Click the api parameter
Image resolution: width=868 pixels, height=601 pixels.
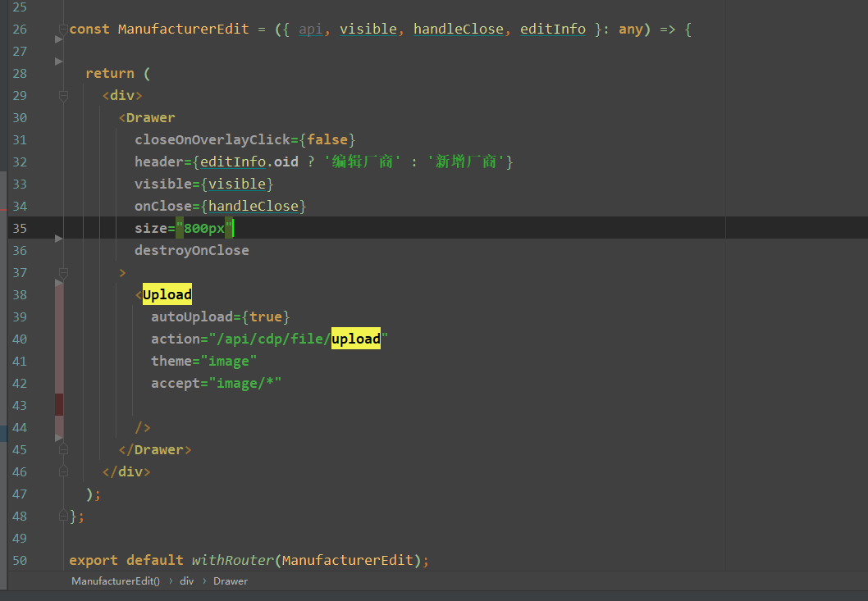pos(311,29)
